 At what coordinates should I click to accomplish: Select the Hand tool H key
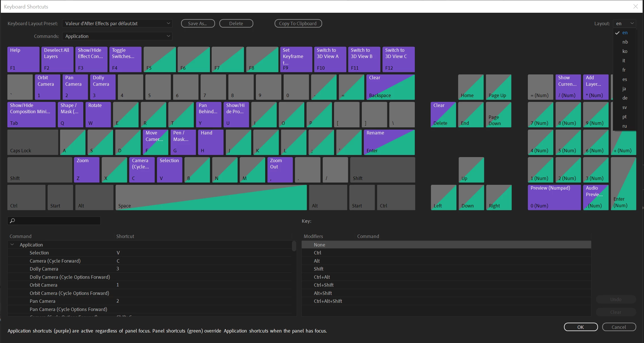pos(211,142)
